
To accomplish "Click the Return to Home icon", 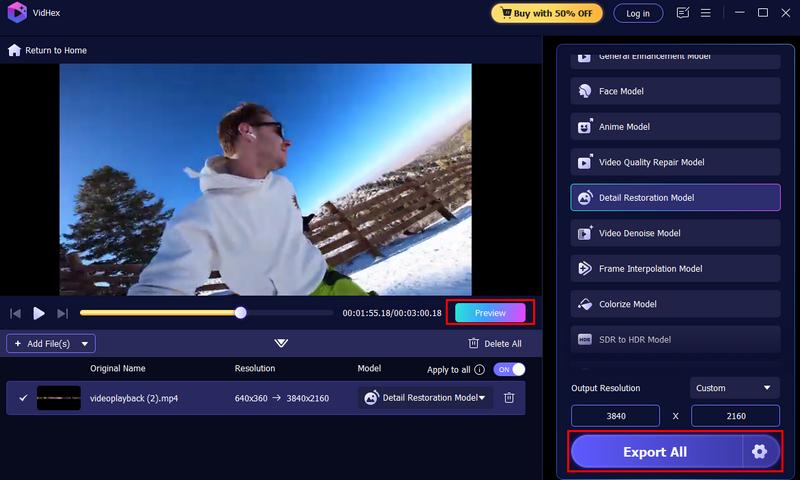I will 14,50.
